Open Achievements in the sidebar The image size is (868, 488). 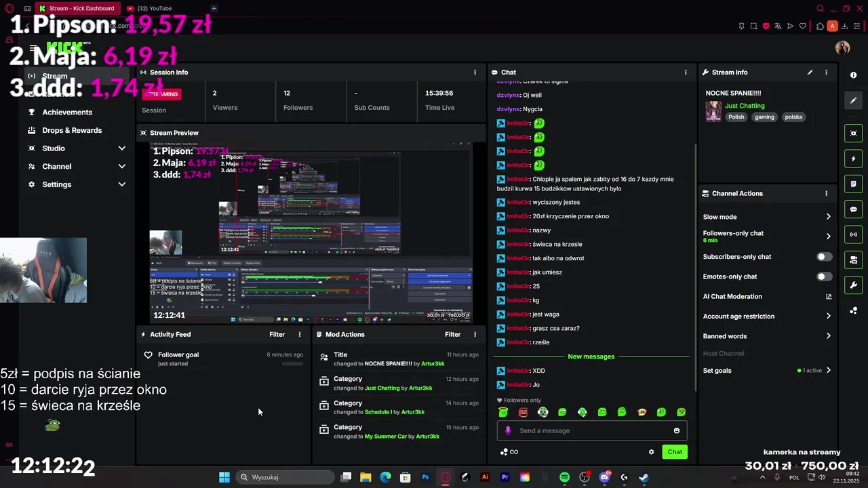coord(67,112)
